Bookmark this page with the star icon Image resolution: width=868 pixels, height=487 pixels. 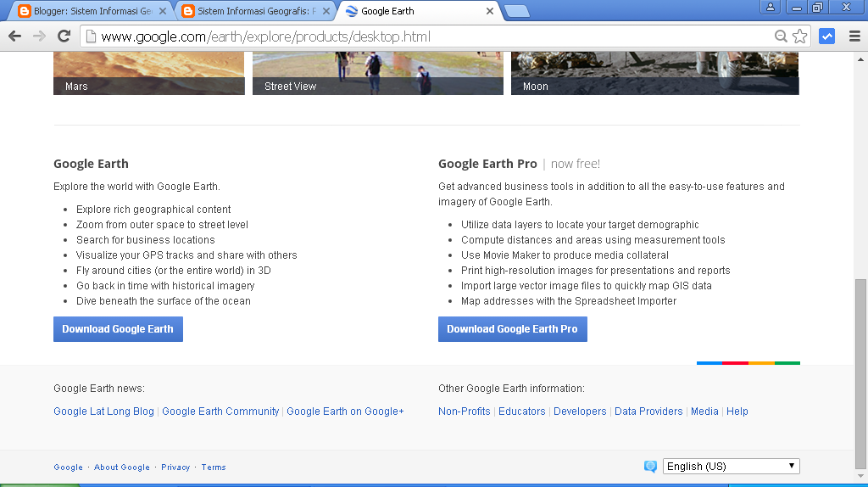click(799, 36)
